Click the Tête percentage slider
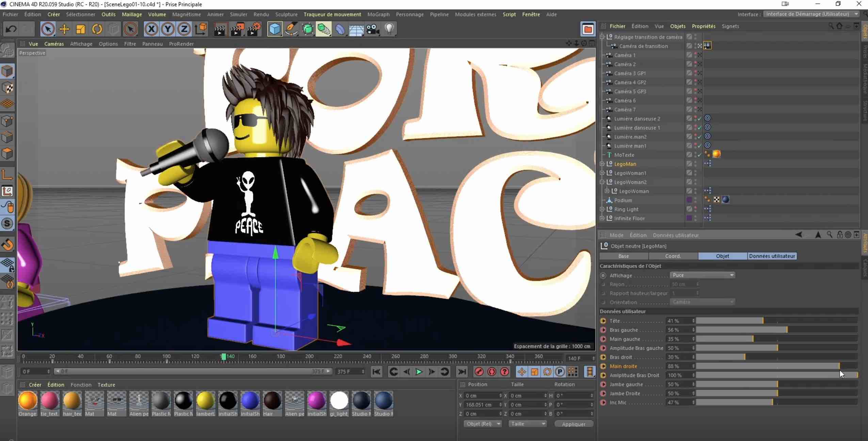 click(x=776, y=321)
